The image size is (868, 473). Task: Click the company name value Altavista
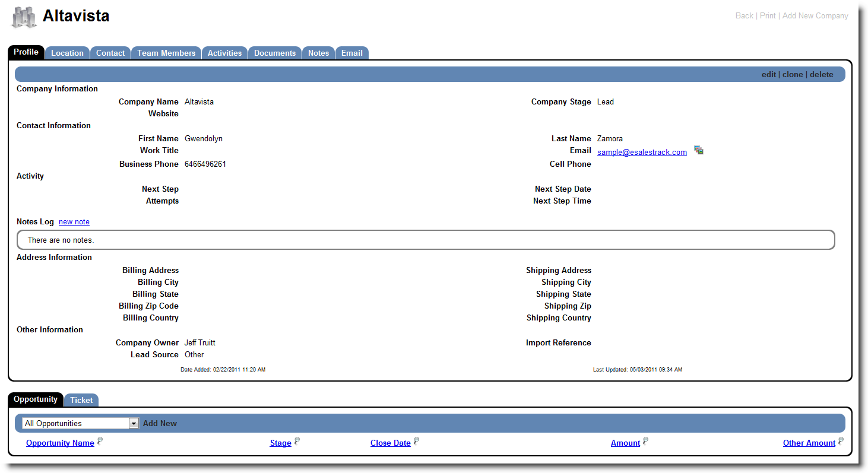(x=199, y=101)
